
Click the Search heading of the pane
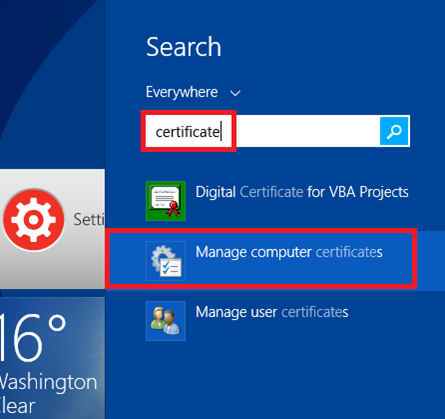(x=184, y=47)
